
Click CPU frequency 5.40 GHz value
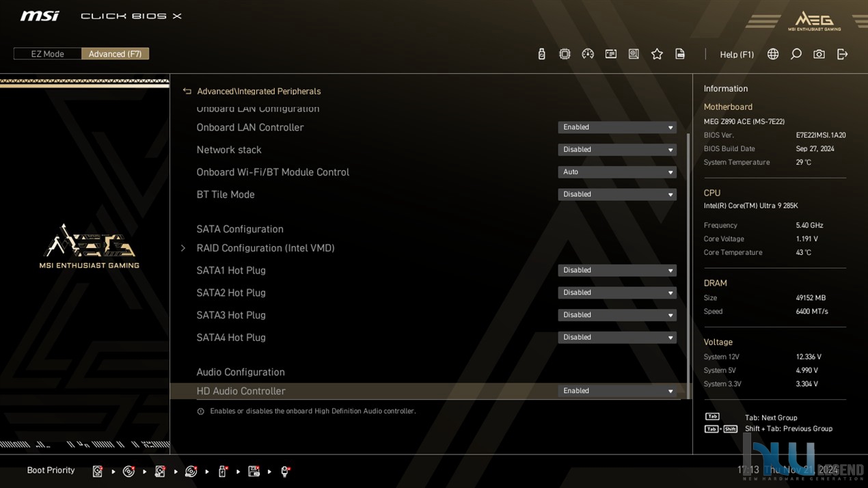tap(809, 226)
